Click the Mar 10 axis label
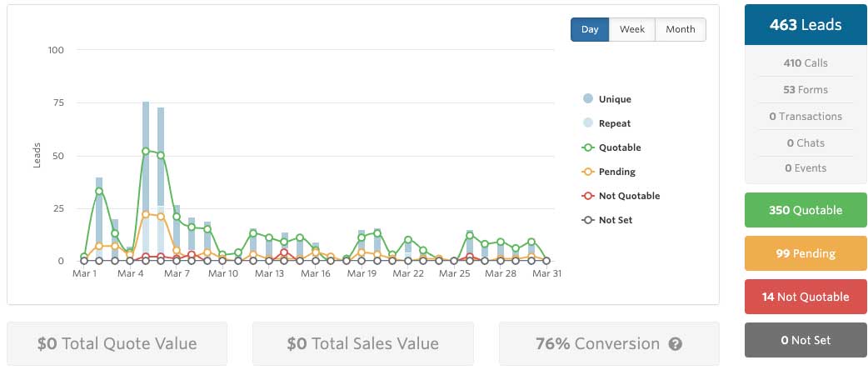The image size is (868, 370). (223, 273)
